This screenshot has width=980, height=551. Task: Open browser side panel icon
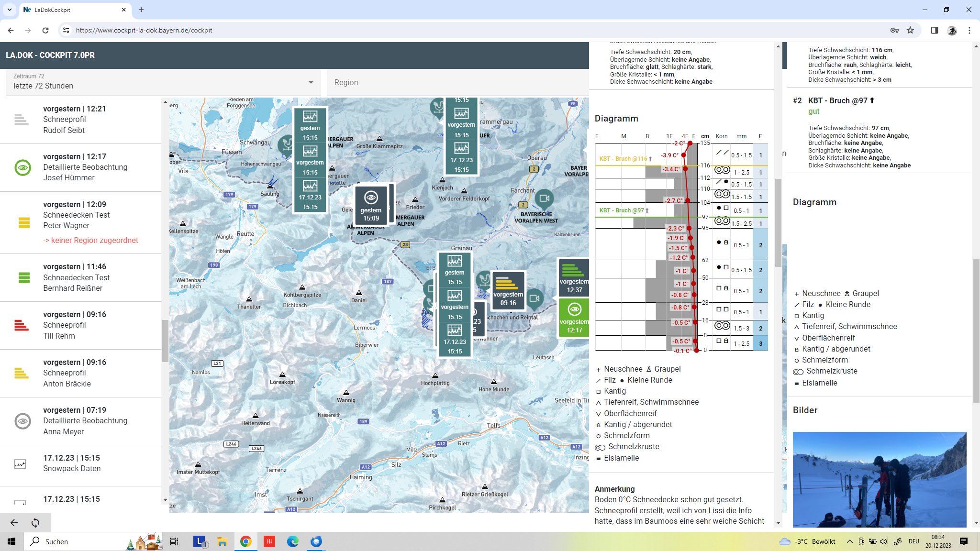point(935,30)
